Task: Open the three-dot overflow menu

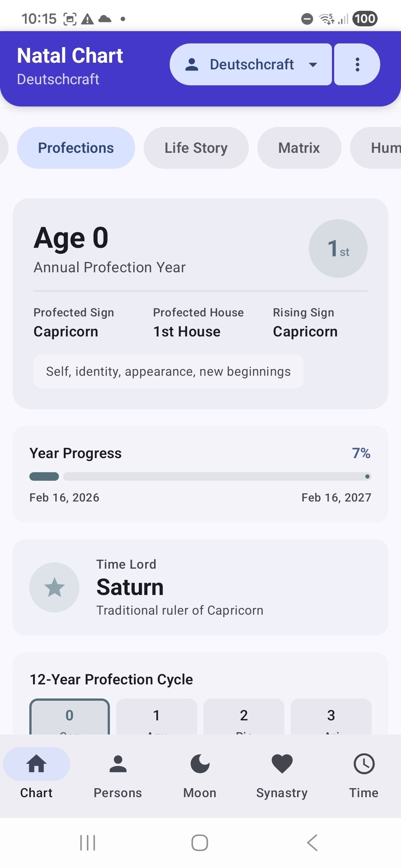Action: 357,65
